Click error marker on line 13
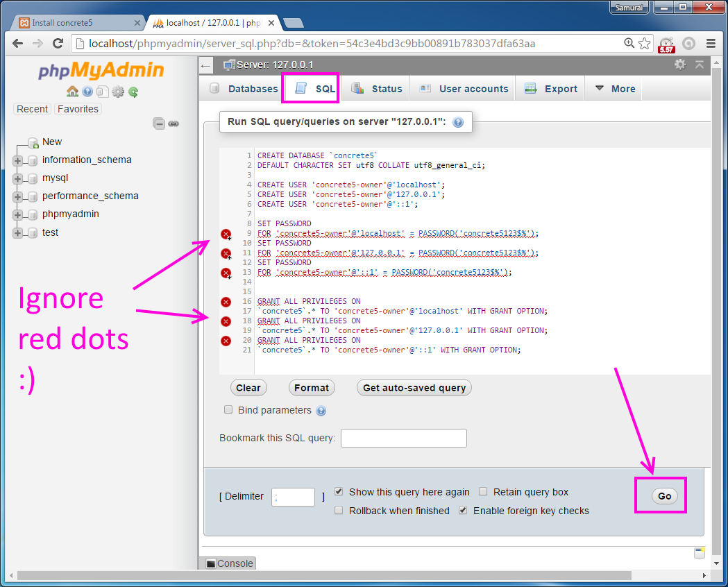Screen dimensions: 728x587 (226, 273)
